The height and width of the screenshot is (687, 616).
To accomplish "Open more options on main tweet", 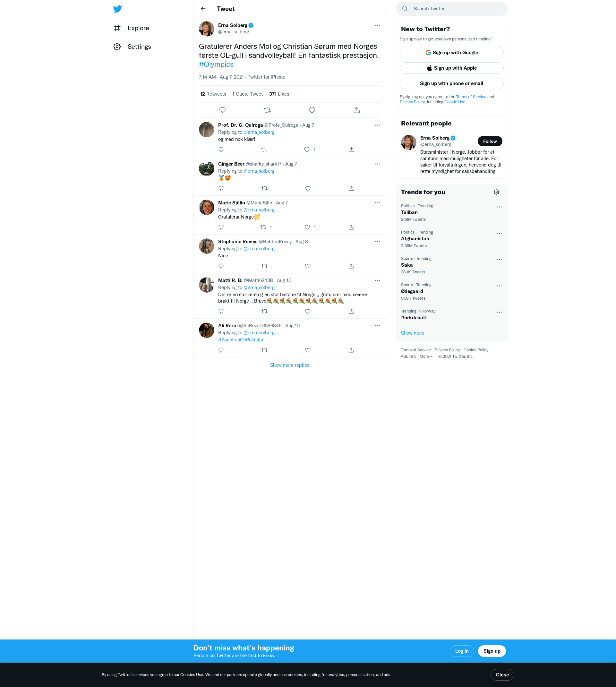I will 377,25.
